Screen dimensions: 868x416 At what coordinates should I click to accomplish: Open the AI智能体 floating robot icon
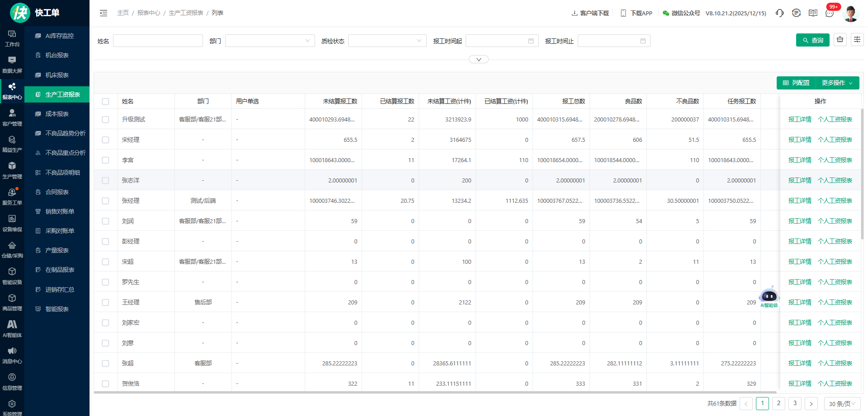click(x=769, y=297)
